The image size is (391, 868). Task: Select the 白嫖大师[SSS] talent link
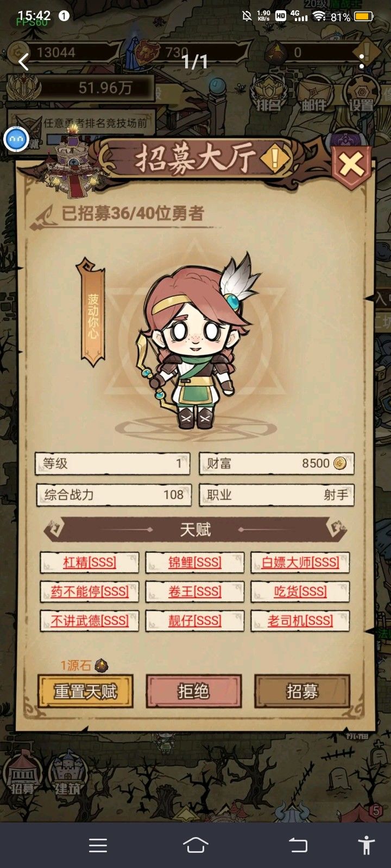click(300, 563)
